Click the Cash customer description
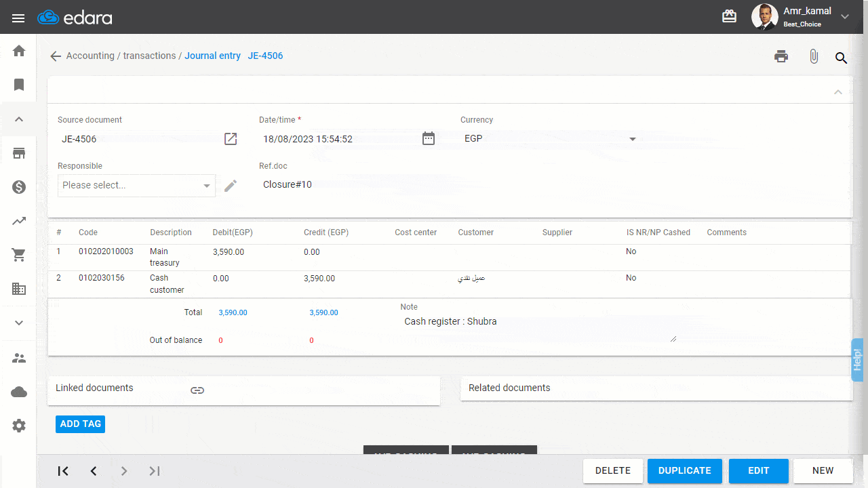This screenshot has height=488, width=868. coord(167,284)
